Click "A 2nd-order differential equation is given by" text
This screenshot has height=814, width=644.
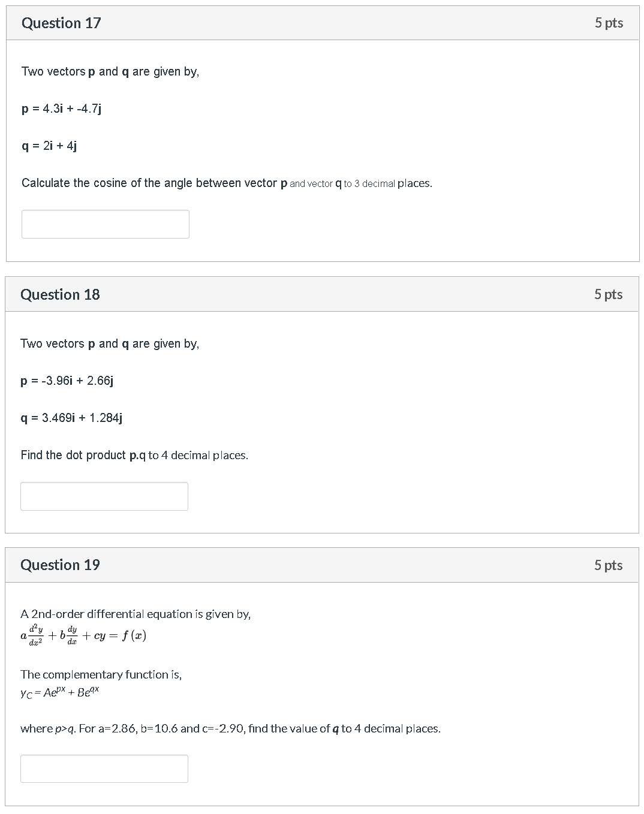pos(136,614)
